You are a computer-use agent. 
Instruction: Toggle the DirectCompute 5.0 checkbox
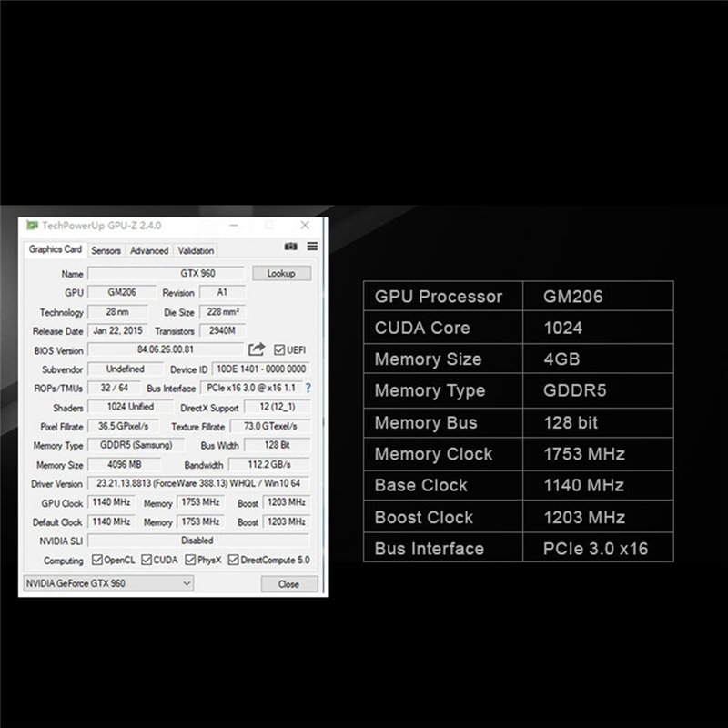(233, 560)
